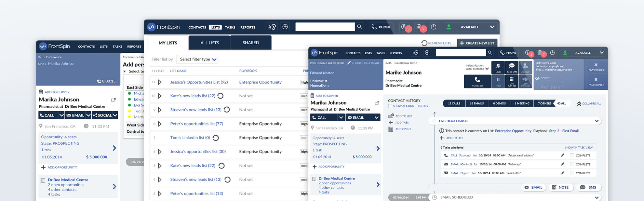
Task: Click Add call icon in dialer
Action: click(x=525, y=68)
